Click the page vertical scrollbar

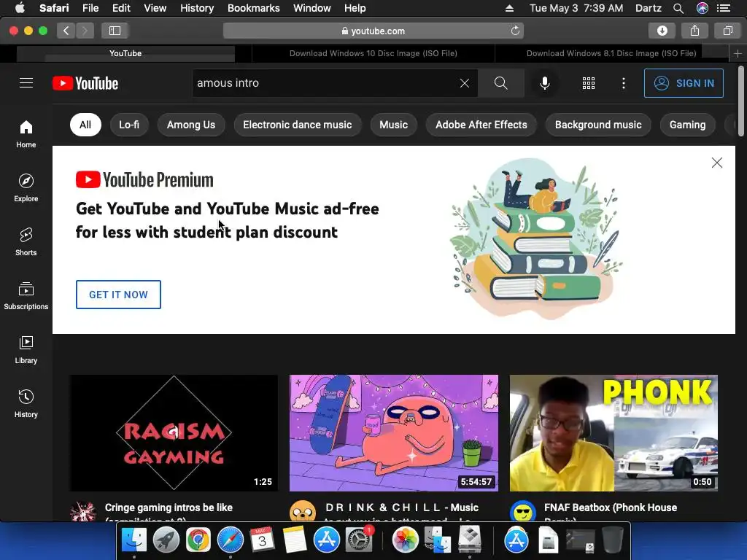[741, 100]
